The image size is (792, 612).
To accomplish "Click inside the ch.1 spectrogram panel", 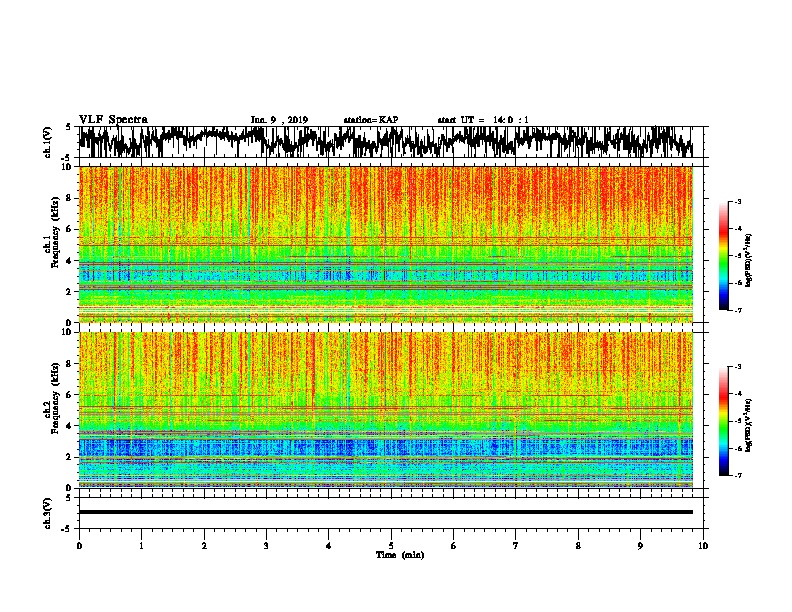I will 386,244.
